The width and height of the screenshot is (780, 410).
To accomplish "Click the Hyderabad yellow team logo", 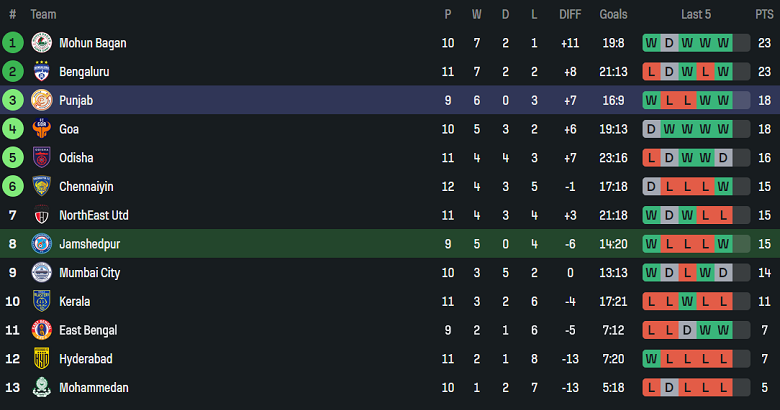I will pos(42,359).
